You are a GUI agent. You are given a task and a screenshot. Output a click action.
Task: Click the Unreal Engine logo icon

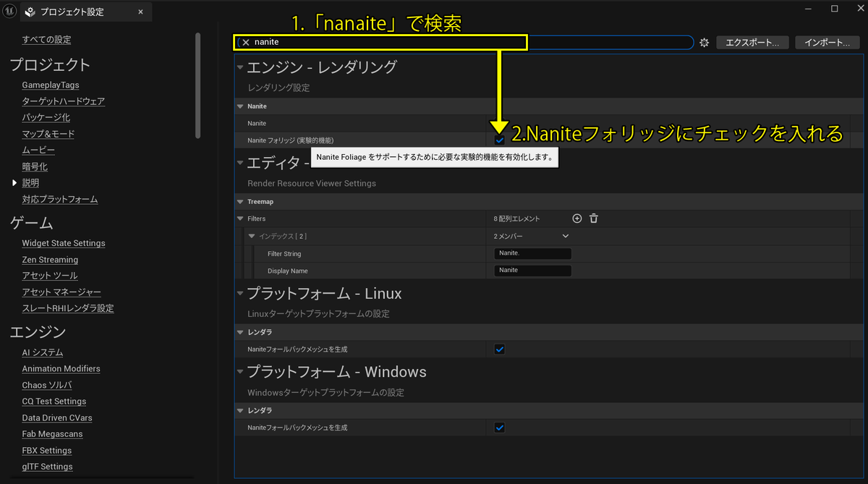coord(8,11)
